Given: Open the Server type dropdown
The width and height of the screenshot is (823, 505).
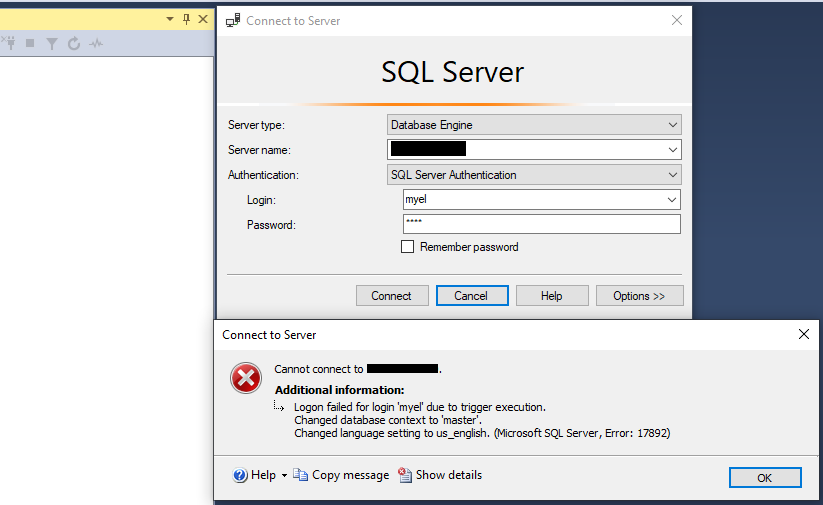Looking at the screenshot, I should pos(672,125).
